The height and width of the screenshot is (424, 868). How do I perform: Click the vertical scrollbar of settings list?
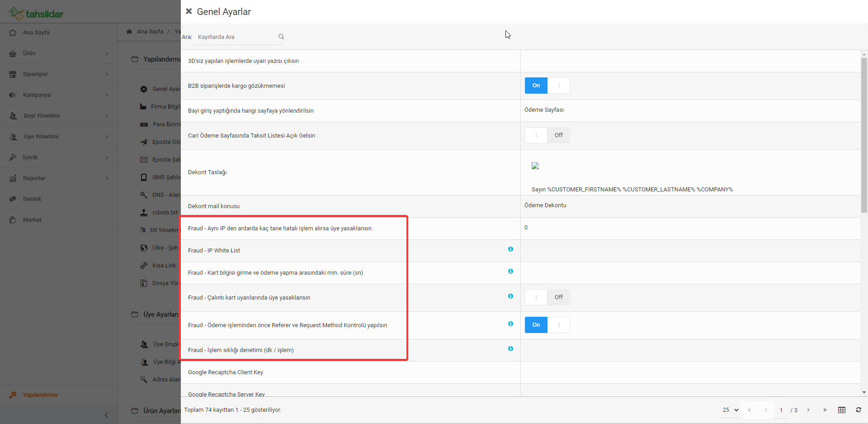pyautogui.click(x=864, y=135)
